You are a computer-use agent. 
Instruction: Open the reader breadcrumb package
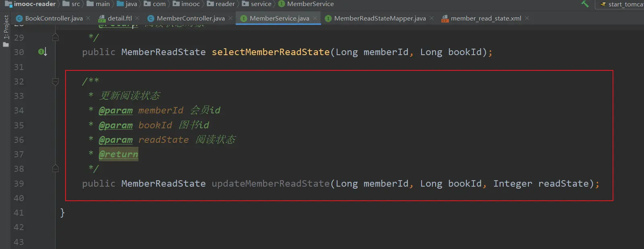tap(221, 4)
